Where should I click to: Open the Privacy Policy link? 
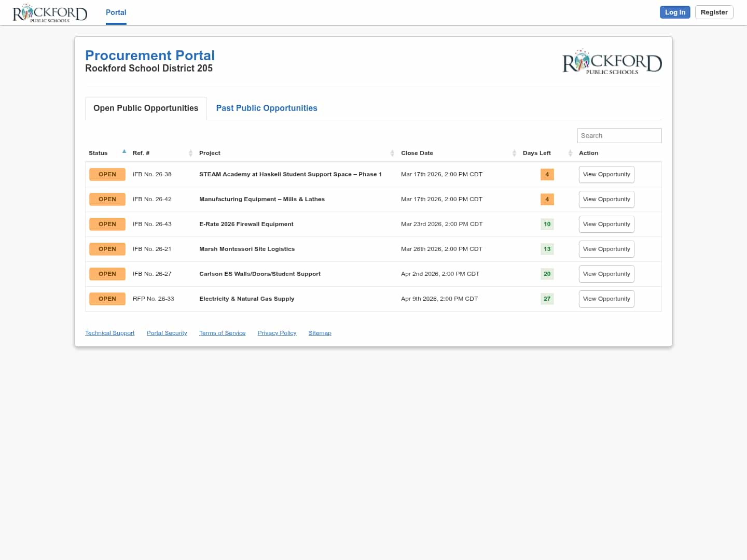click(276, 333)
